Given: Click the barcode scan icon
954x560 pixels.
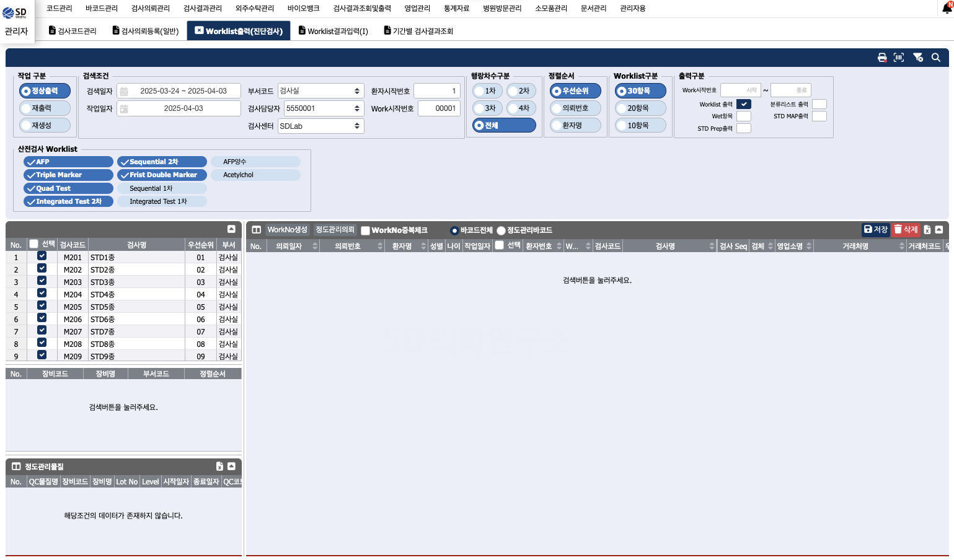Looking at the screenshot, I should pos(899,58).
